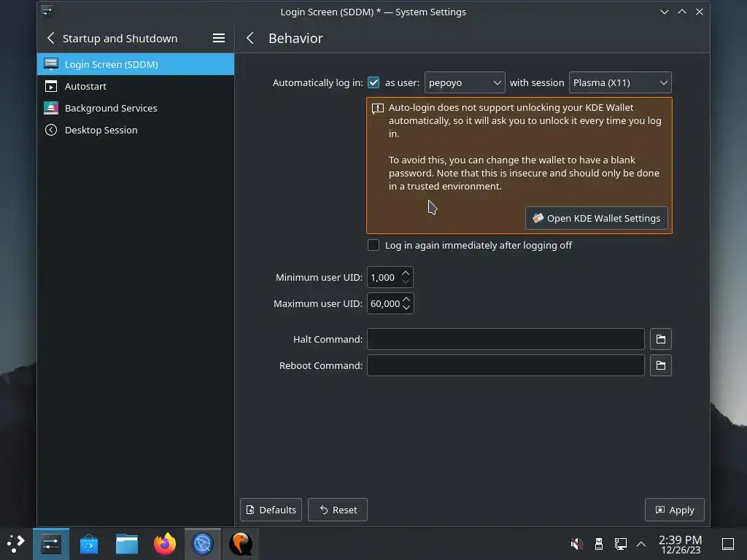This screenshot has height=560, width=747.
Task: Browse for Reboot Command file
Action: pos(660,365)
